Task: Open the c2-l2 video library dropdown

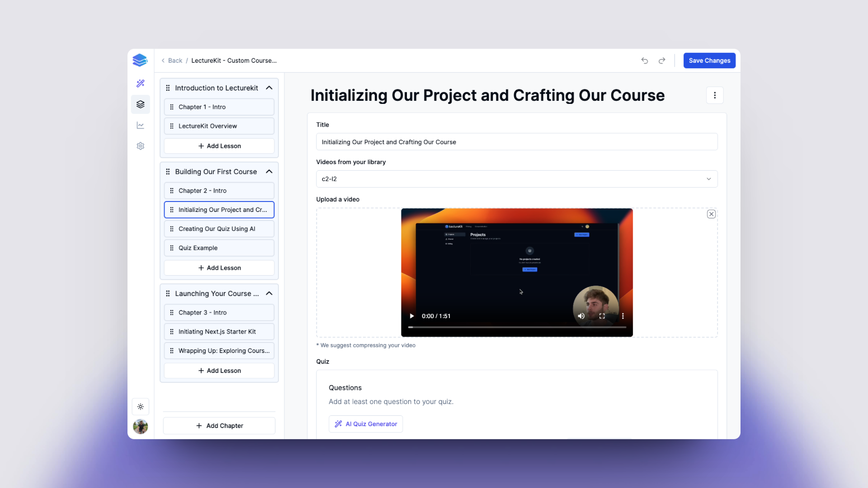Action: 517,178
